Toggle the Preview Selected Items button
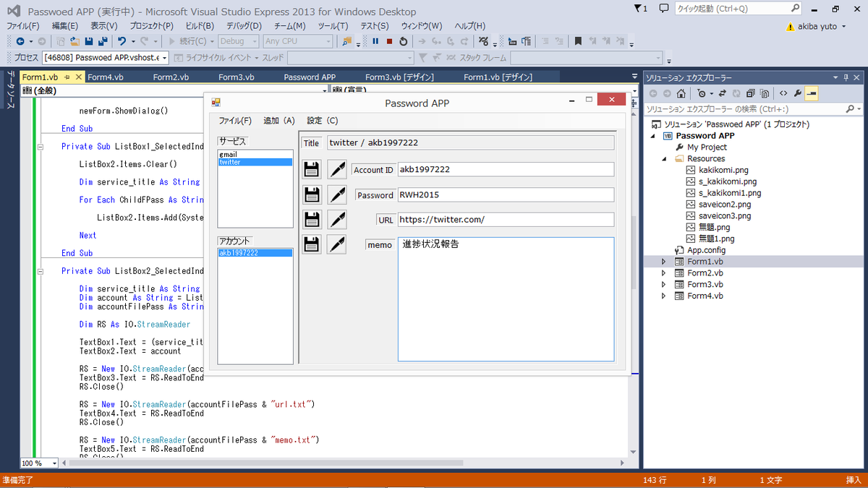Screen dimensions: 868x488 tap(812, 93)
